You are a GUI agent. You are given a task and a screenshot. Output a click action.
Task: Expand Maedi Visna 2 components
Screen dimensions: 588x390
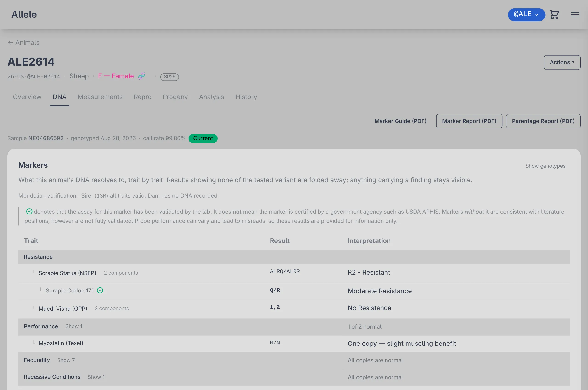[x=112, y=308]
